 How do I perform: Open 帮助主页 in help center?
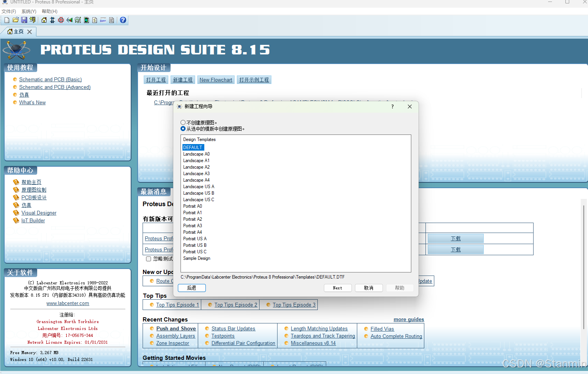(x=31, y=182)
